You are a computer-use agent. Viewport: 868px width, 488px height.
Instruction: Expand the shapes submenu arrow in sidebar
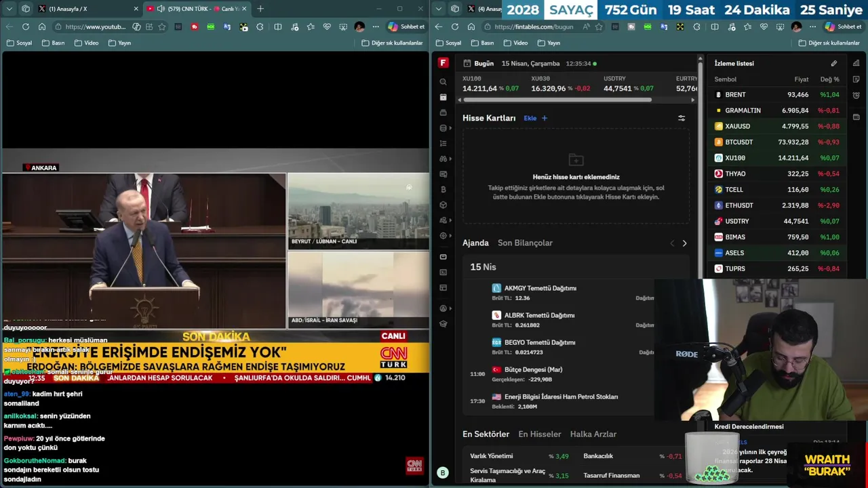point(450,220)
